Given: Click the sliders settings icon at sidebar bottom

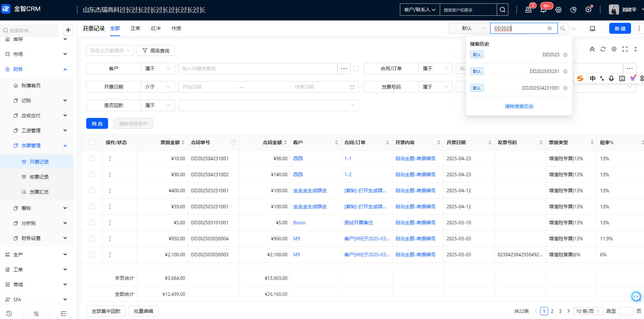Looking at the screenshot, I should (36, 314).
